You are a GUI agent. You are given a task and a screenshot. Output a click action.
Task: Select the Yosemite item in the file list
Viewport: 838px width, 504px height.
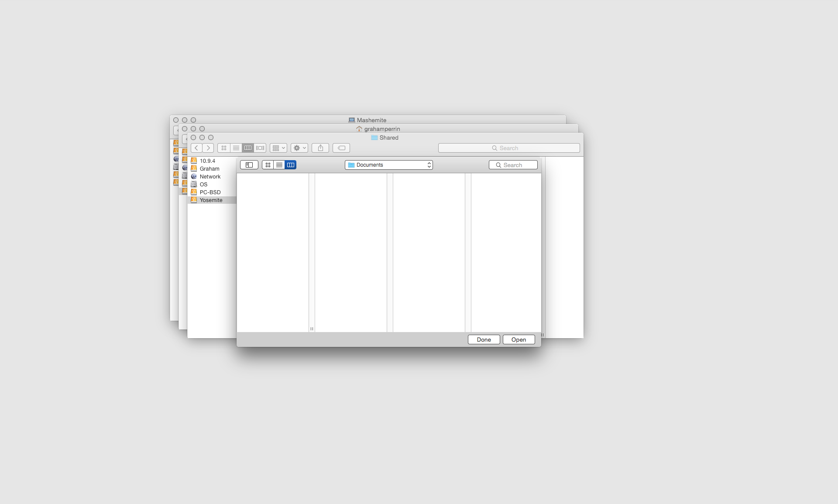tap(211, 200)
